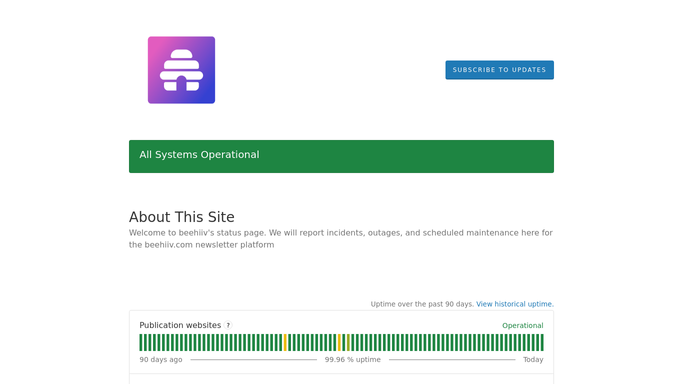Click the beehiiv beehive logo

coord(181,70)
